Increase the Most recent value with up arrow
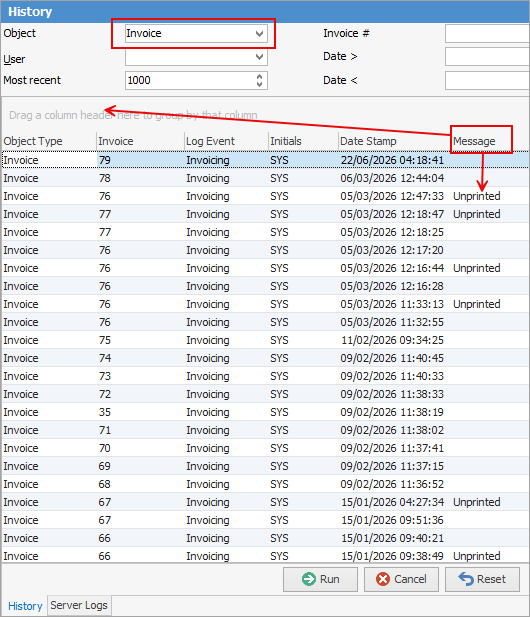Screen dimensions: 530x617 259,76
